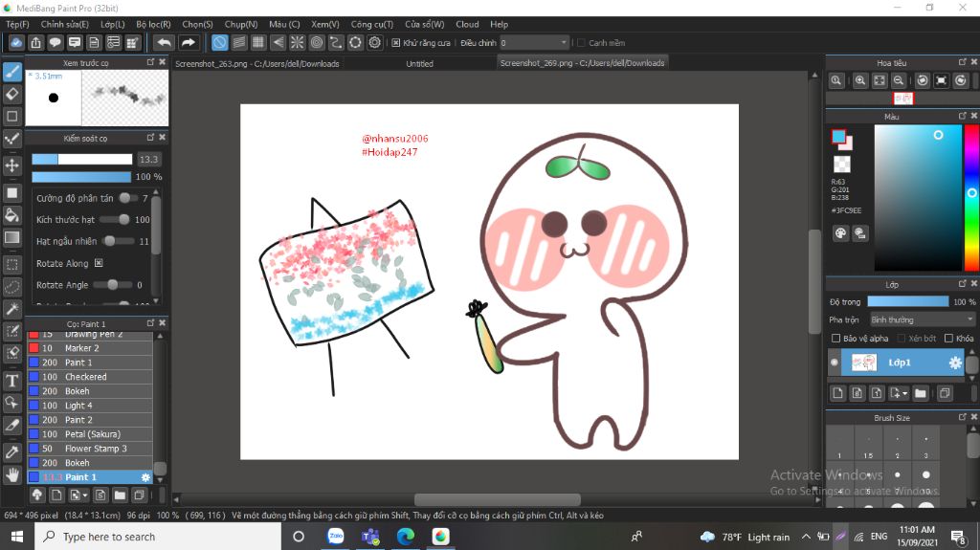Expand add-brush dropdown in brush panel
The image size is (980, 550).
click(85, 495)
